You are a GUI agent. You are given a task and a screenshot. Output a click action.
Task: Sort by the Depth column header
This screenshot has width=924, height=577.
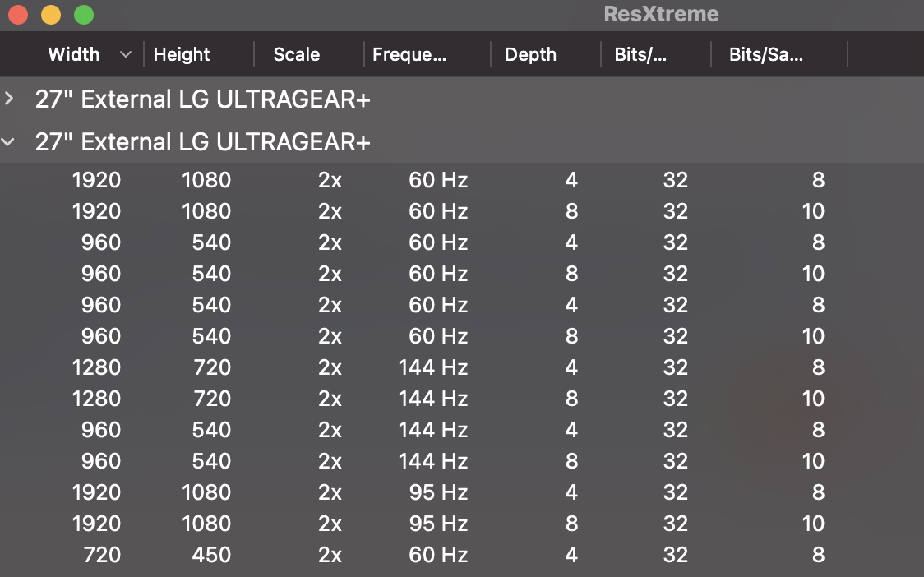pos(530,54)
